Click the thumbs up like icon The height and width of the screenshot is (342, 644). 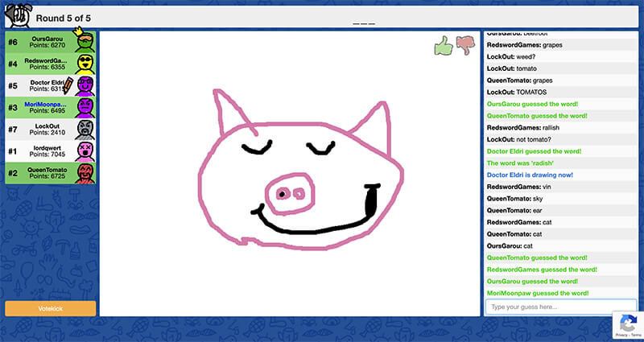click(x=444, y=45)
